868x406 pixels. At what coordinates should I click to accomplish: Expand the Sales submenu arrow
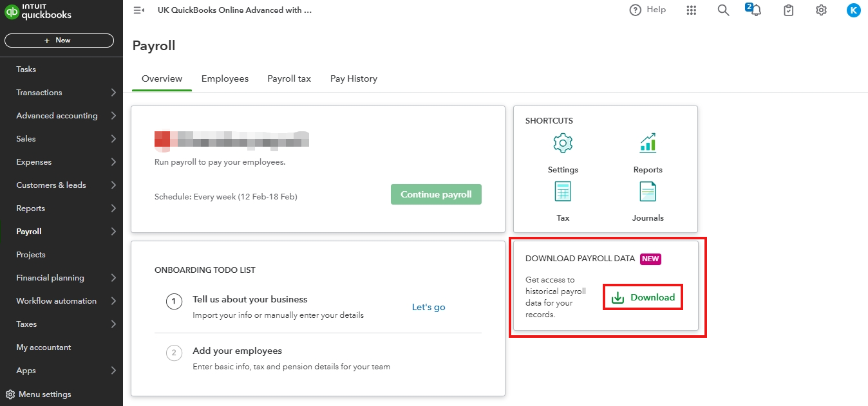113,139
